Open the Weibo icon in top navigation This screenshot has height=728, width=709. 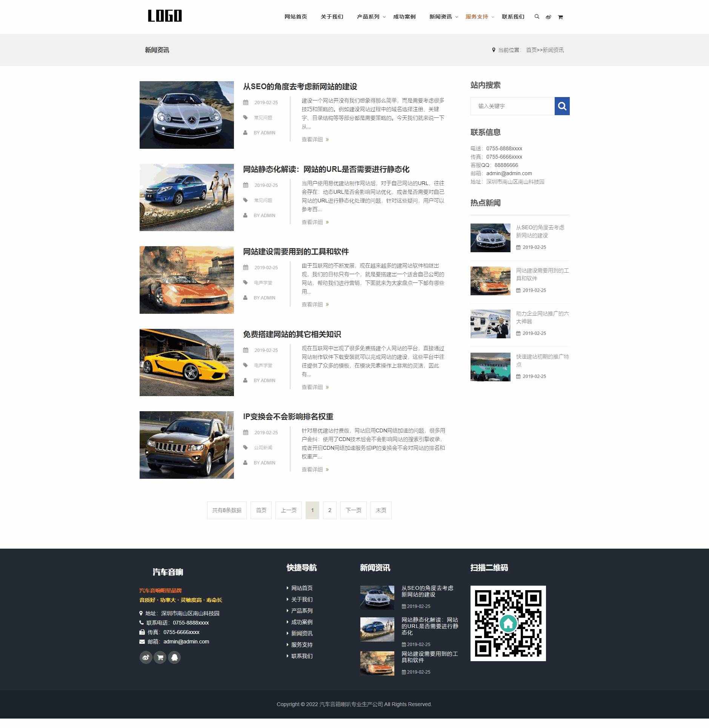(x=548, y=17)
